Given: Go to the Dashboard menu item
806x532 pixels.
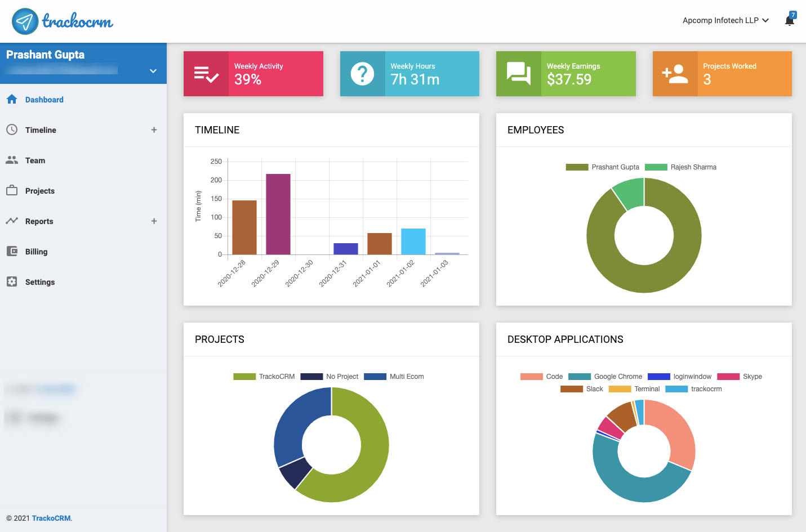Looking at the screenshot, I should (83, 100).
